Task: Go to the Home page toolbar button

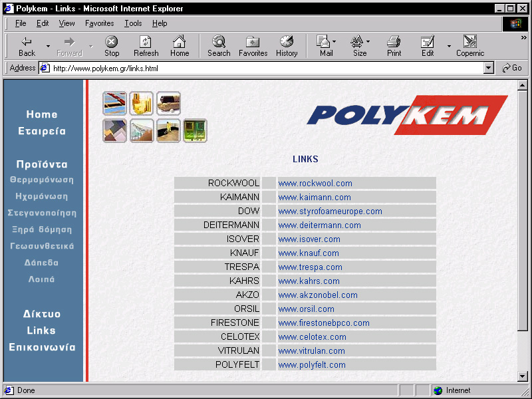Action: pos(180,46)
